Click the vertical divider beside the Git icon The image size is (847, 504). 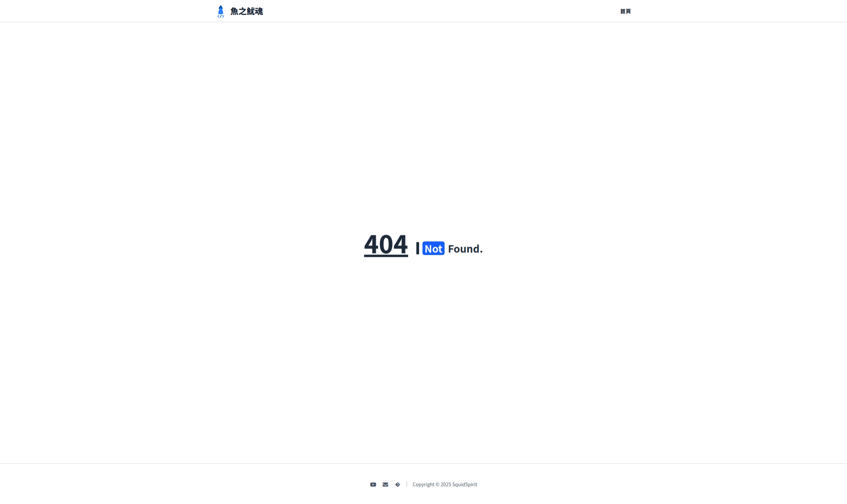pyautogui.click(x=407, y=484)
